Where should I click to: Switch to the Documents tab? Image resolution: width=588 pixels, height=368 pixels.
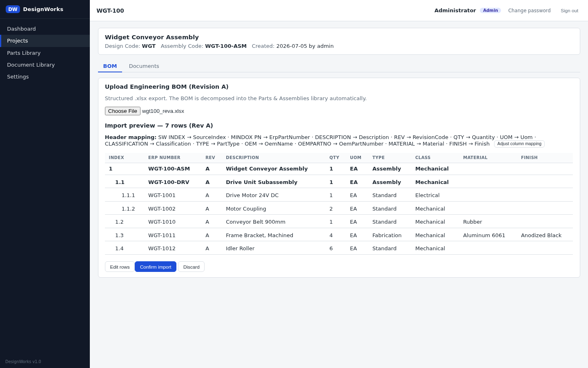click(144, 66)
